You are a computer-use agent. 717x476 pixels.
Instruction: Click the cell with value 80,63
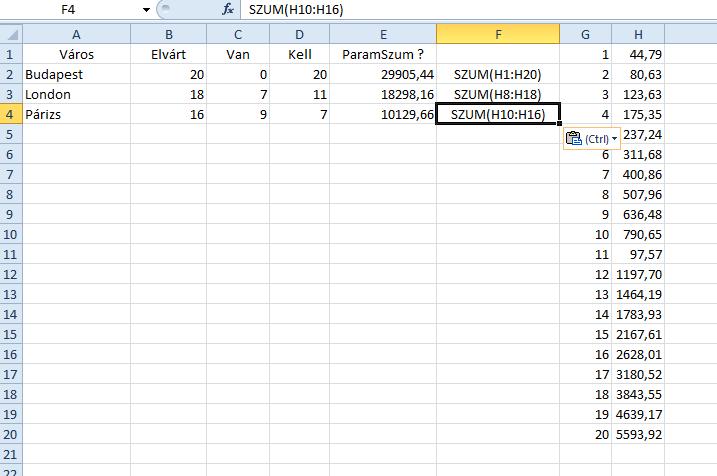[x=638, y=75]
